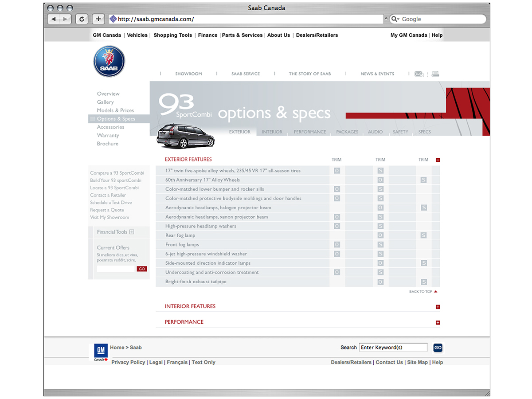The width and height of the screenshot is (532, 399).
Task: Click Locate a 93 SportCombi link
Action: pyautogui.click(x=114, y=188)
